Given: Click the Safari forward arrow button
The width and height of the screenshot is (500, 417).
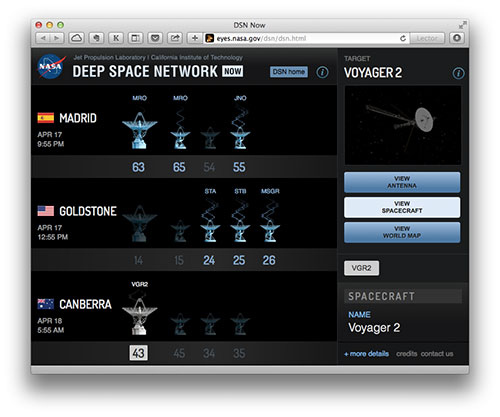Looking at the screenshot, I should [57, 38].
